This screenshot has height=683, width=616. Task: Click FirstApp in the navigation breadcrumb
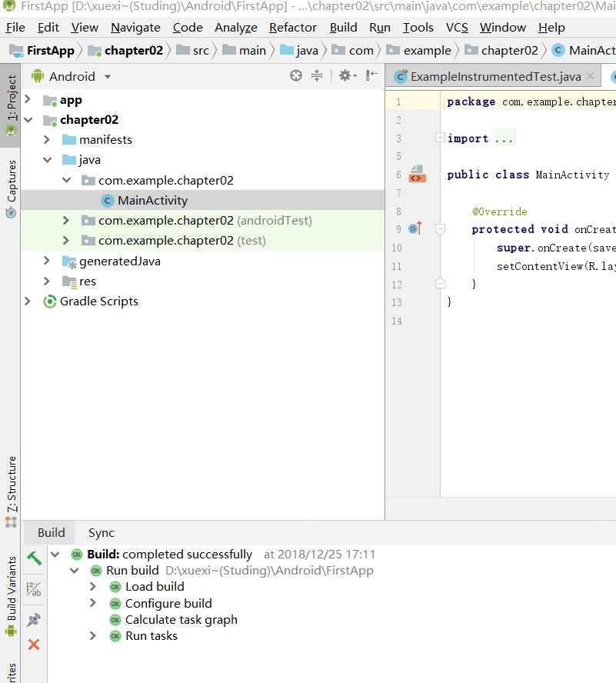[42, 51]
